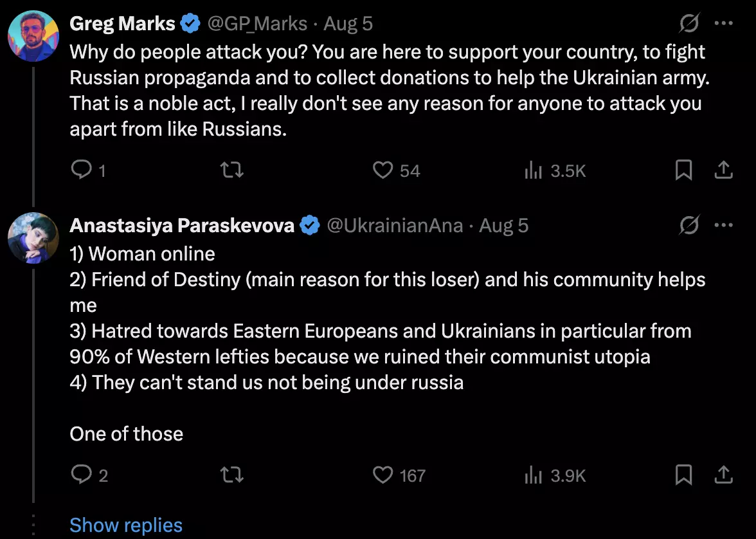Viewport: 756px width, 539px height.
Task: Share Anastasiya Paraskevova's tweet
Action: [x=723, y=475]
